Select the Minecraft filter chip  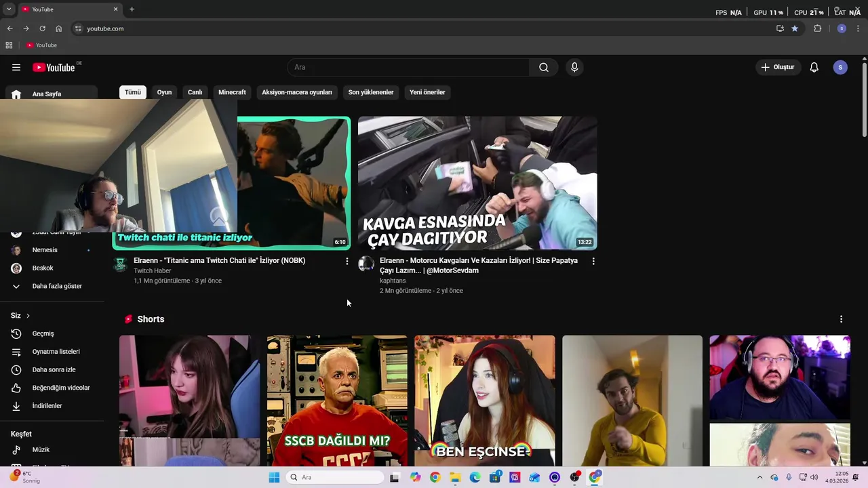coord(232,92)
